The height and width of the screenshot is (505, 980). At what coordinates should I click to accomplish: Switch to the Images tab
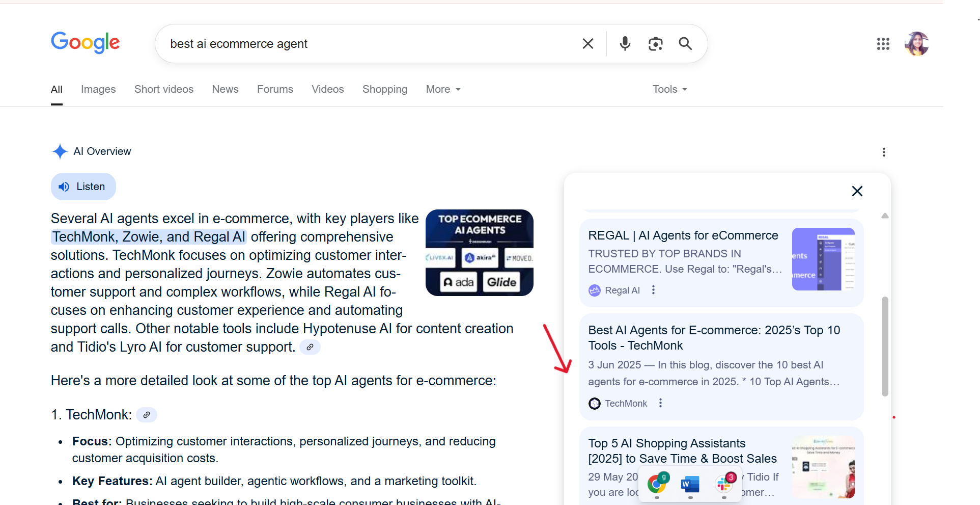[x=98, y=89]
